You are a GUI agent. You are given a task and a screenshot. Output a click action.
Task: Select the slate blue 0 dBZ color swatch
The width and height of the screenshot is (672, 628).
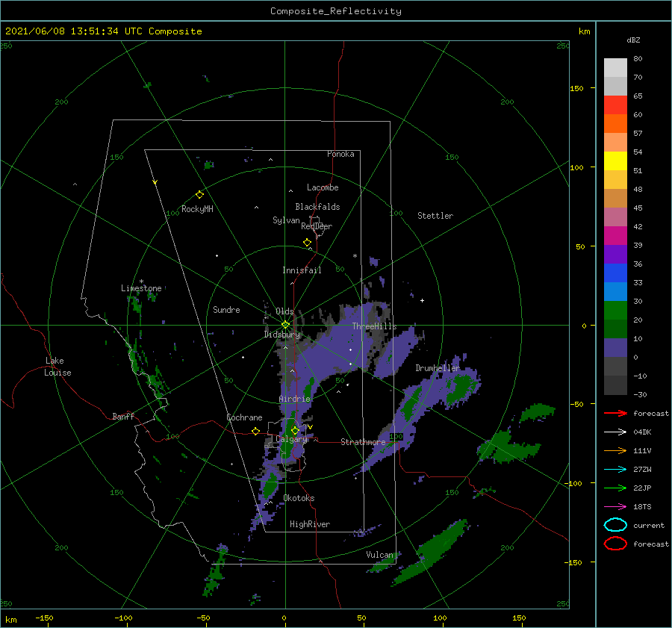[615, 348]
